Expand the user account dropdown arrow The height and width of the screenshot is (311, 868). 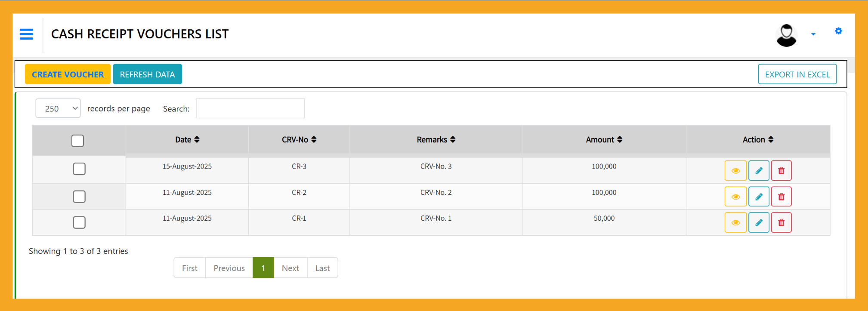813,34
